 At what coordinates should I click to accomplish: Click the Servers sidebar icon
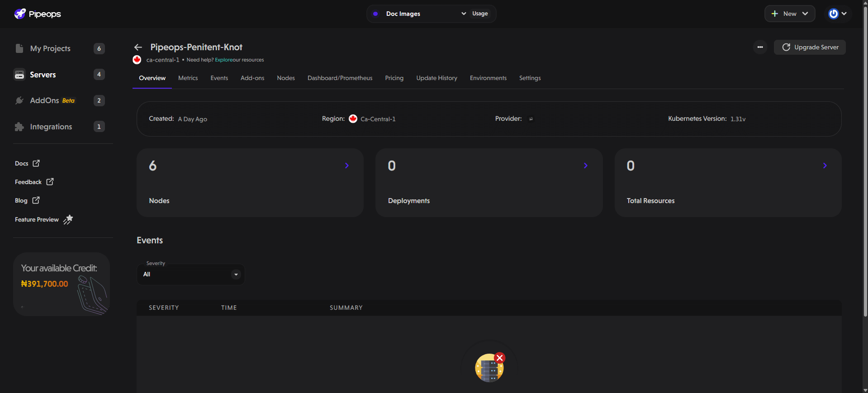[19, 75]
